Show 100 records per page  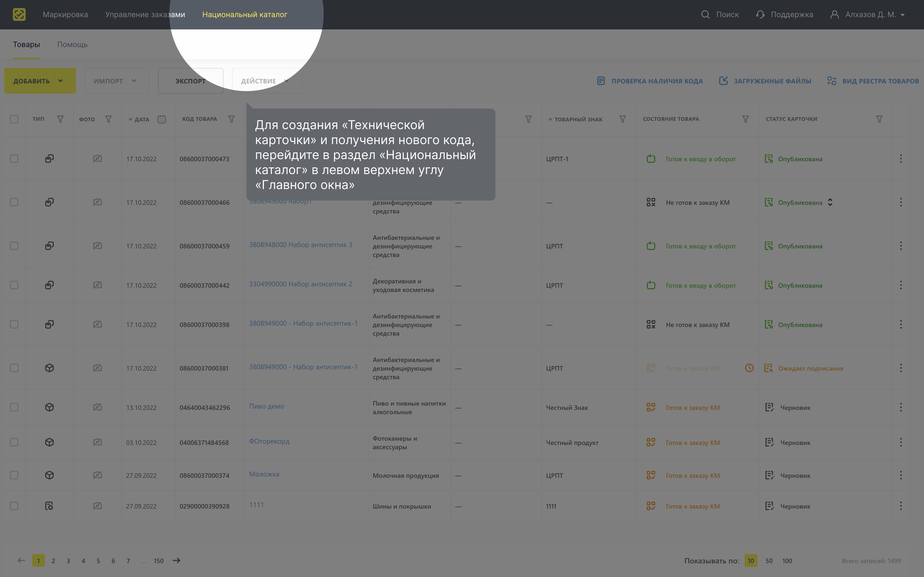tap(787, 561)
